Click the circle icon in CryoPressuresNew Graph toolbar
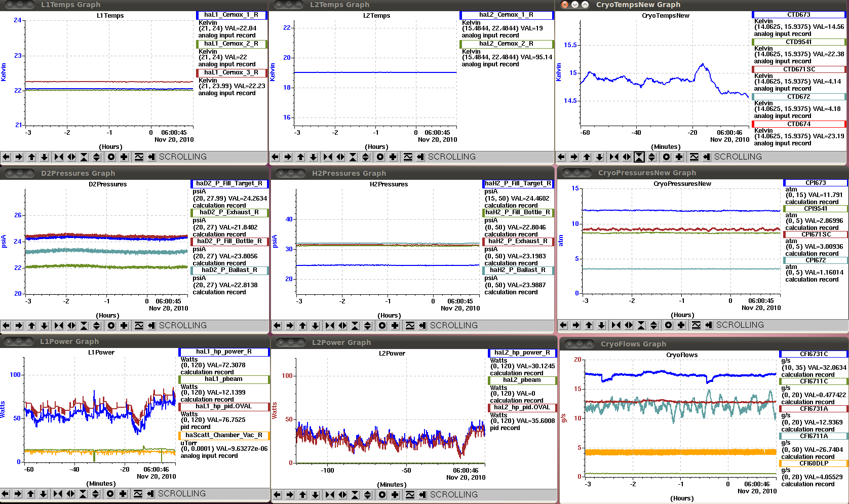The height and width of the screenshot is (504, 849). tap(669, 325)
